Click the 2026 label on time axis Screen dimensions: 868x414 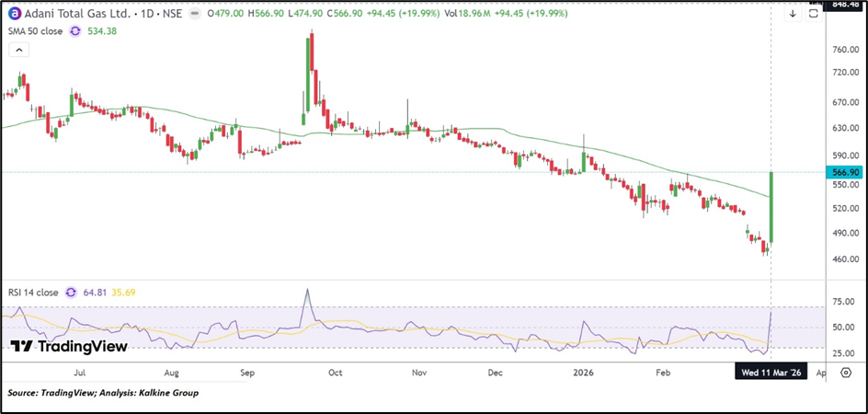pyautogui.click(x=581, y=374)
